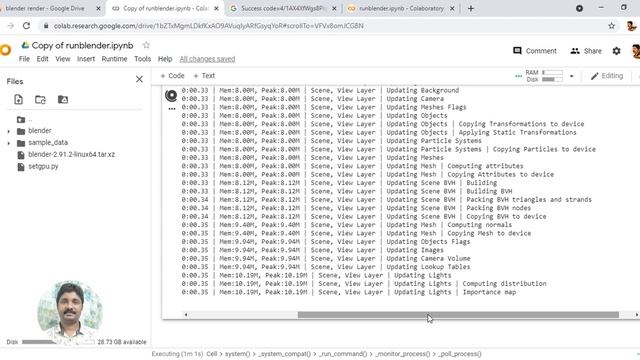Image resolution: width=640 pixels, height=360 pixels.
Task: Open the Edit menu
Action: click(42, 59)
